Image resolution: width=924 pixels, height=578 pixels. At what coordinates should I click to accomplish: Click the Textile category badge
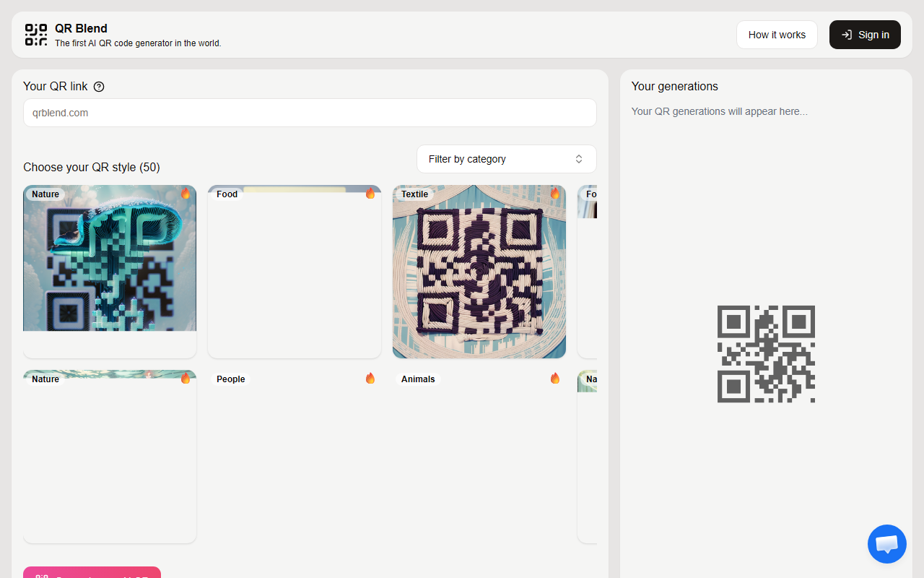pos(415,194)
